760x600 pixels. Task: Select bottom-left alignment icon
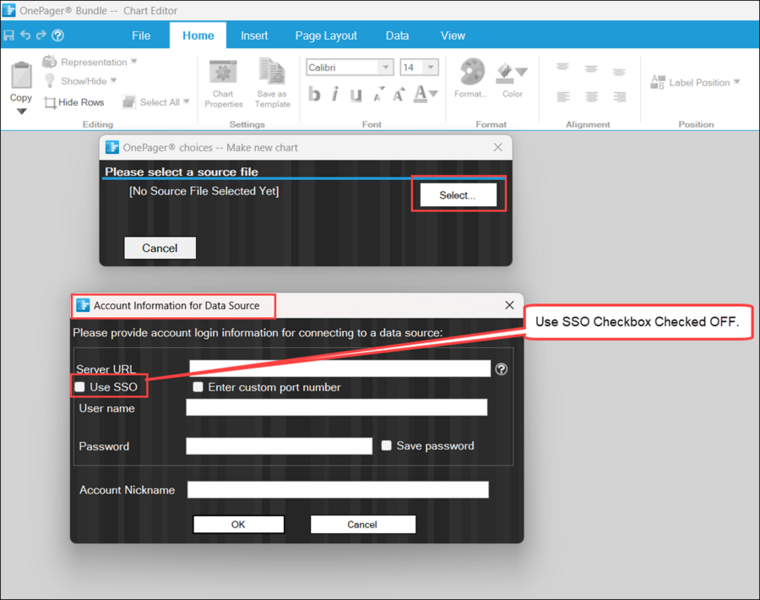click(563, 97)
